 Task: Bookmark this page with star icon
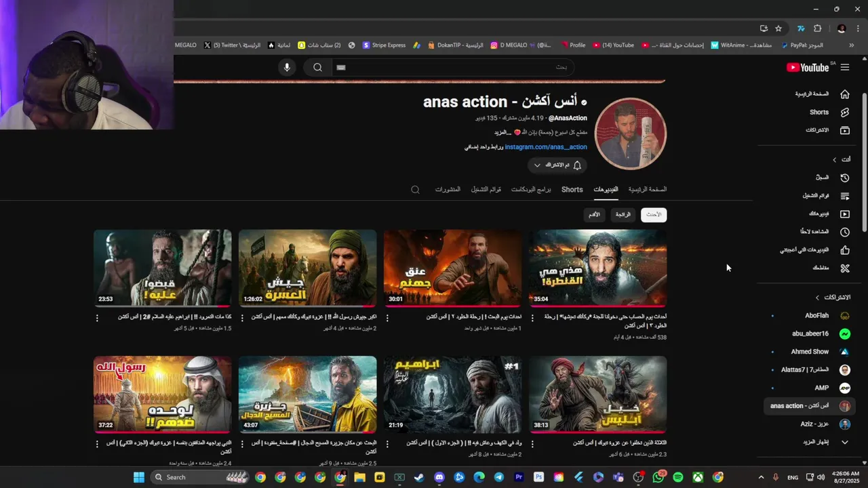click(x=778, y=28)
